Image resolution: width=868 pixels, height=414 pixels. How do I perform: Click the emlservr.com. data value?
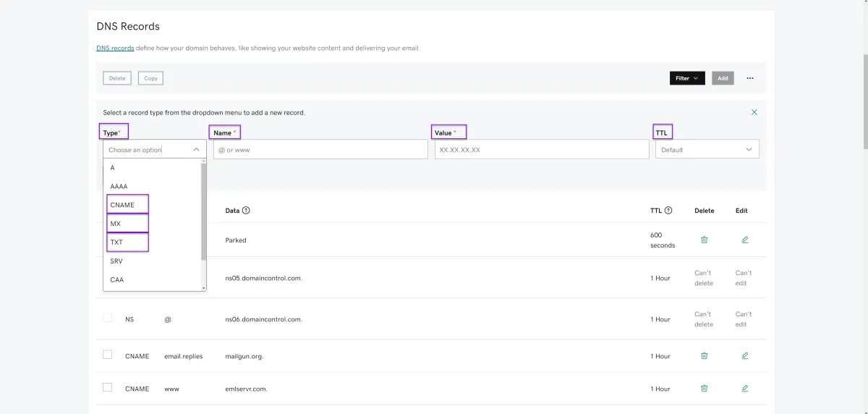(246, 389)
